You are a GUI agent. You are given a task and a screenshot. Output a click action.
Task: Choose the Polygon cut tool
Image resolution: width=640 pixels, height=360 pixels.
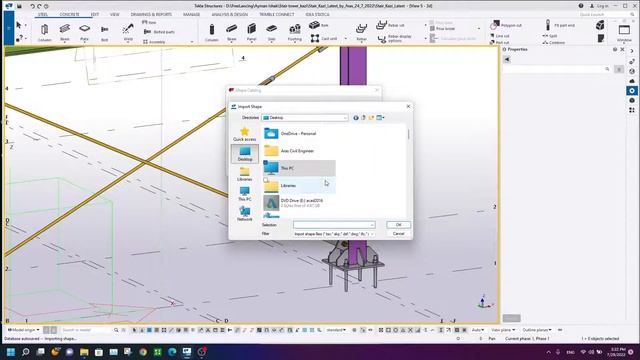[506, 25]
